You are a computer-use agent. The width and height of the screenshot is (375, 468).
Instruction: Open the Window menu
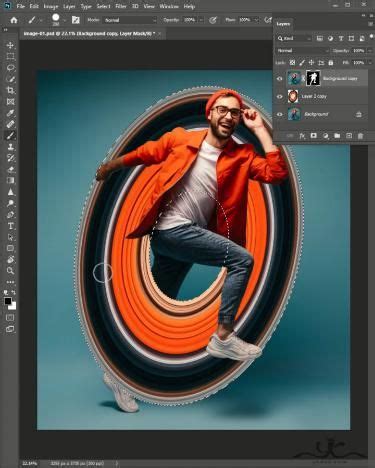pos(169,6)
